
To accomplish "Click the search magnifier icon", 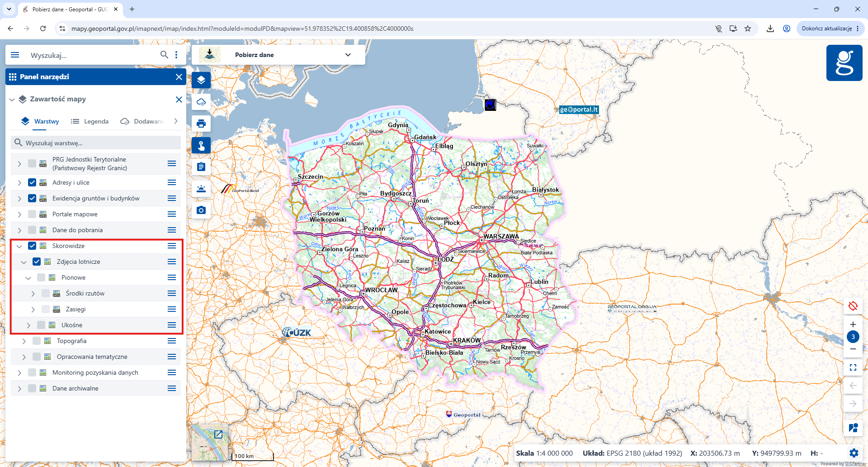I will [164, 55].
